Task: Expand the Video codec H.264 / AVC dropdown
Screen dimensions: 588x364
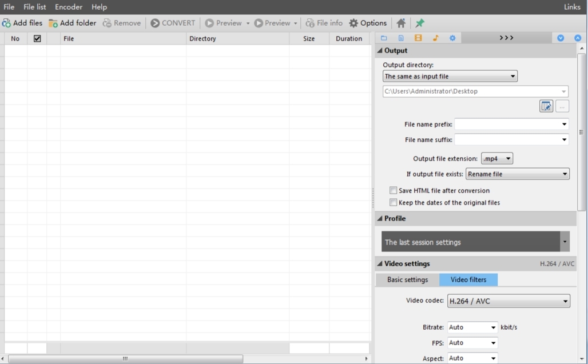Action: point(508,301)
